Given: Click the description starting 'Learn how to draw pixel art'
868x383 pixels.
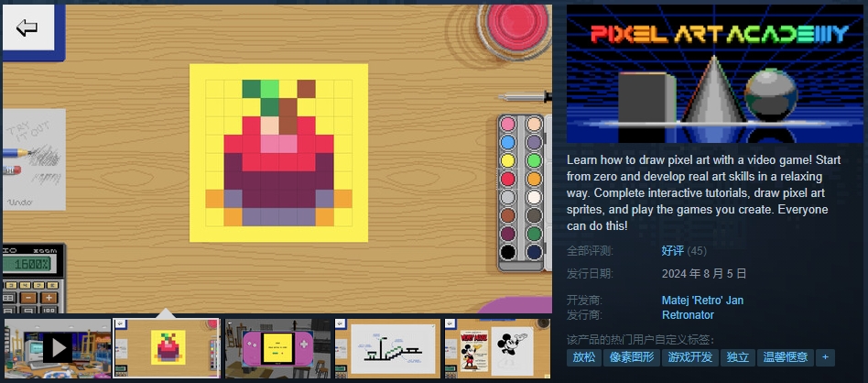Looking at the screenshot, I should tap(704, 193).
